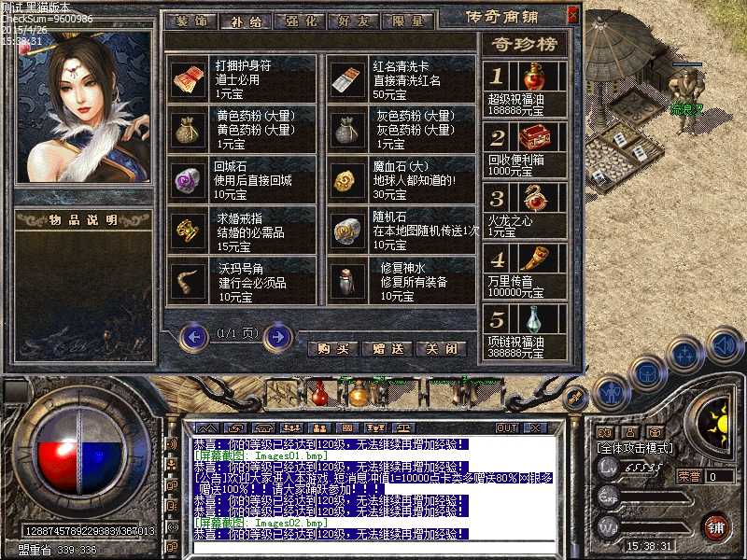Select the 回城石 stone icon

coord(188,180)
